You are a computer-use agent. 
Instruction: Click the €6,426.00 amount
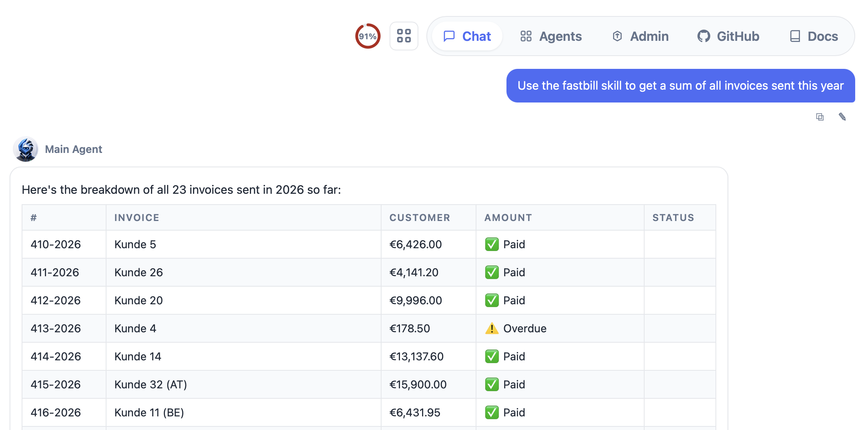416,244
